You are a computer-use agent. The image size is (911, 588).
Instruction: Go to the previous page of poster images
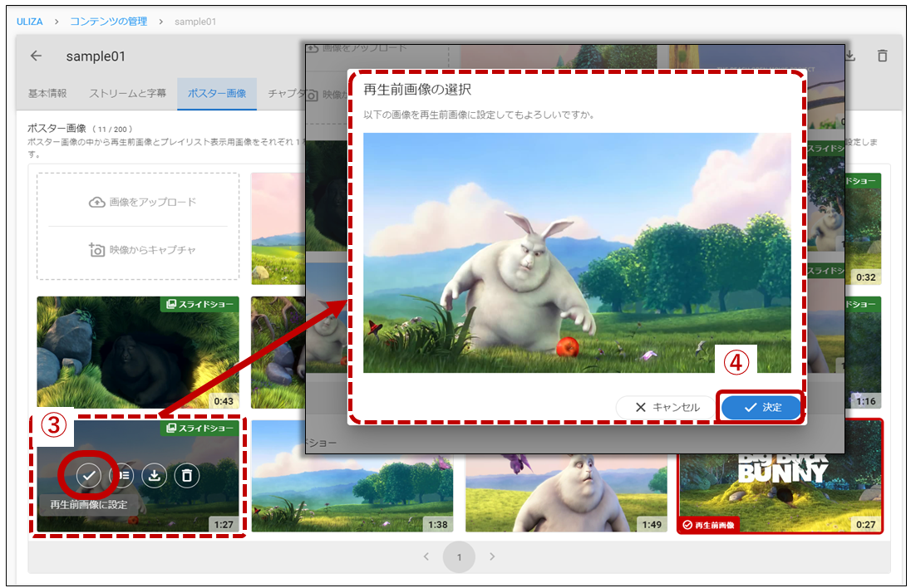click(x=426, y=556)
